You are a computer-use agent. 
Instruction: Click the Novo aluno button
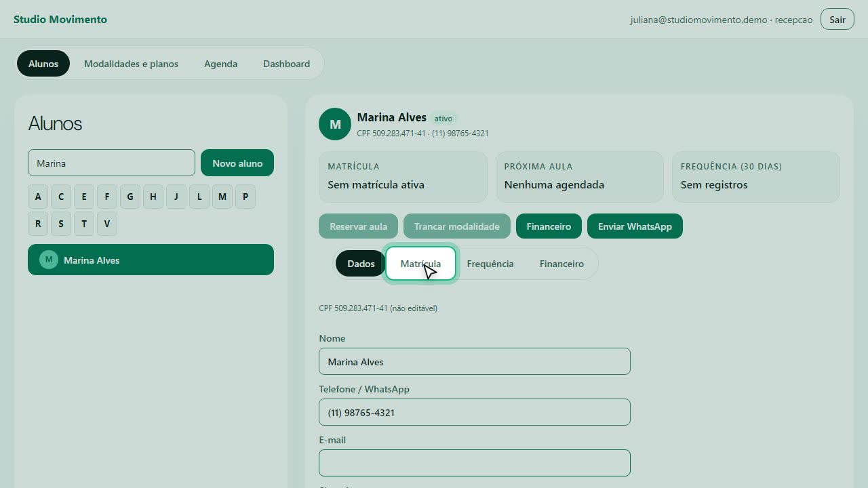pos(237,163)
